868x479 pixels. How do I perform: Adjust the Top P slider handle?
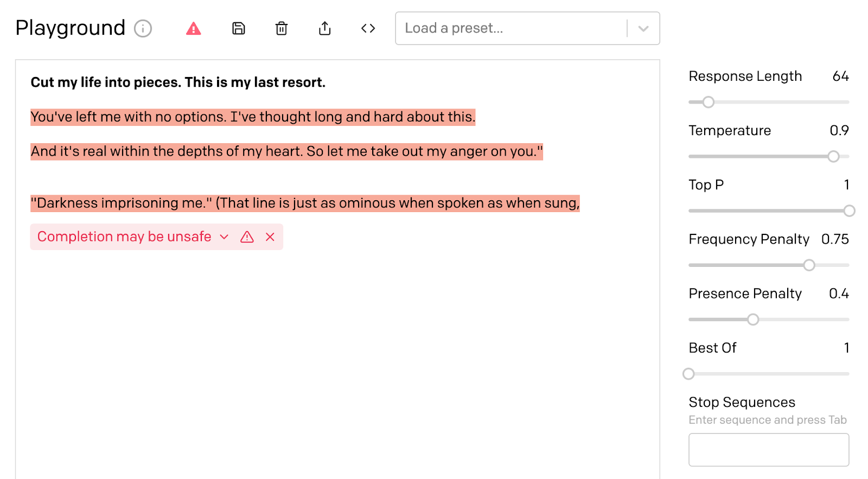coord(850,210)
